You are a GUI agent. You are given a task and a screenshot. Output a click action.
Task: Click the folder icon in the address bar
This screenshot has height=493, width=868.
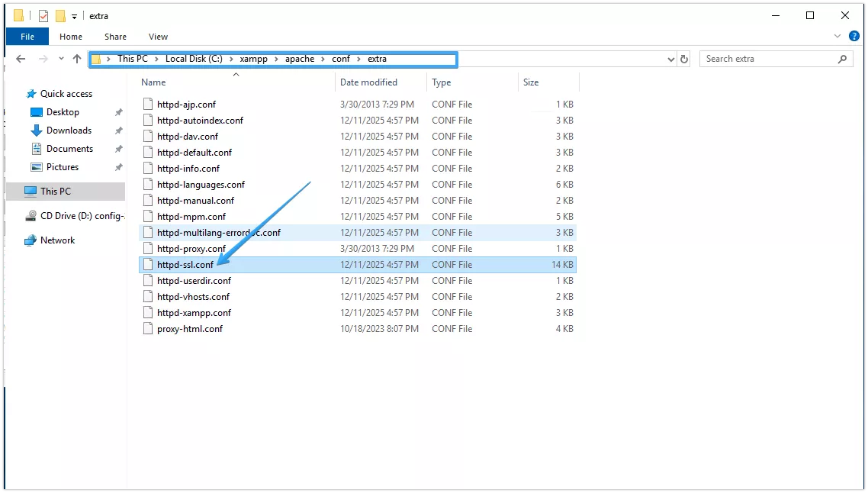tap(95, 58)
